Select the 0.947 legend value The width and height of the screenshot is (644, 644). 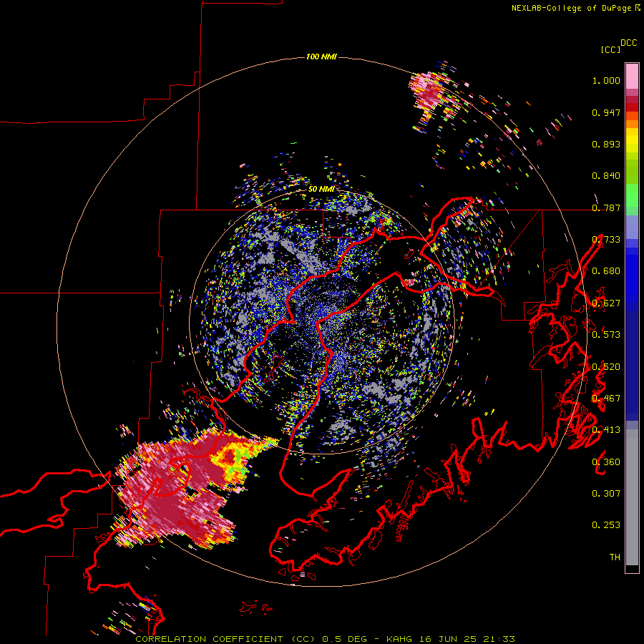(606, 112)
